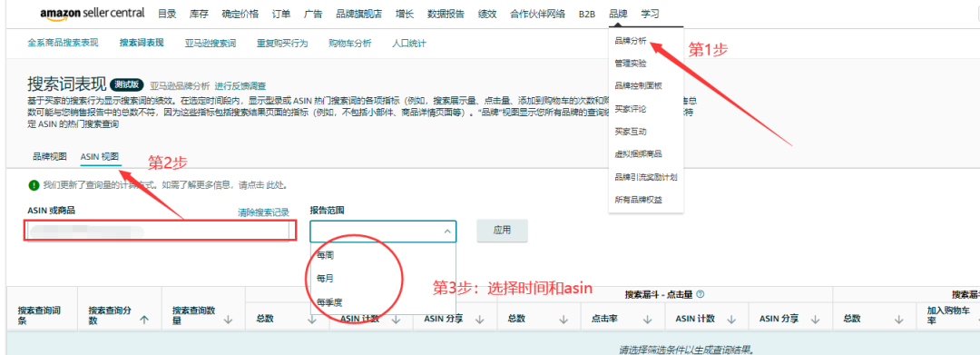Open 广告 menu
980x355 pixels.
pyautogui.click(x=313, y=14)
